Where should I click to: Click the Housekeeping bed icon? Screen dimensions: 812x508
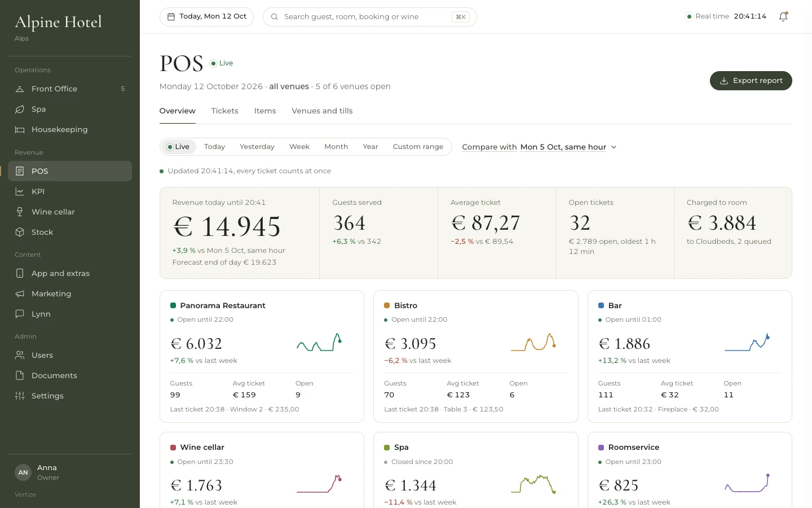20,129
